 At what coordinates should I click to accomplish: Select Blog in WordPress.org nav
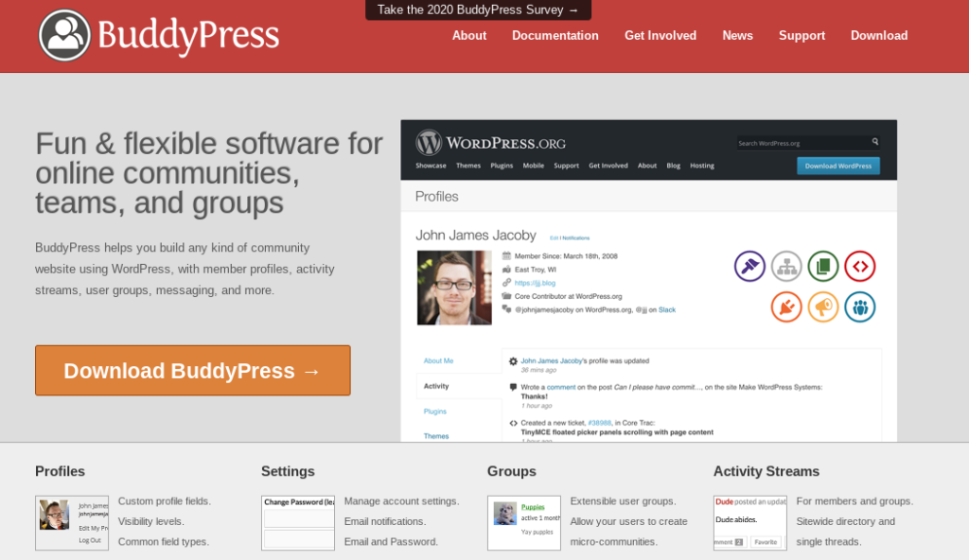coord(674,166)
